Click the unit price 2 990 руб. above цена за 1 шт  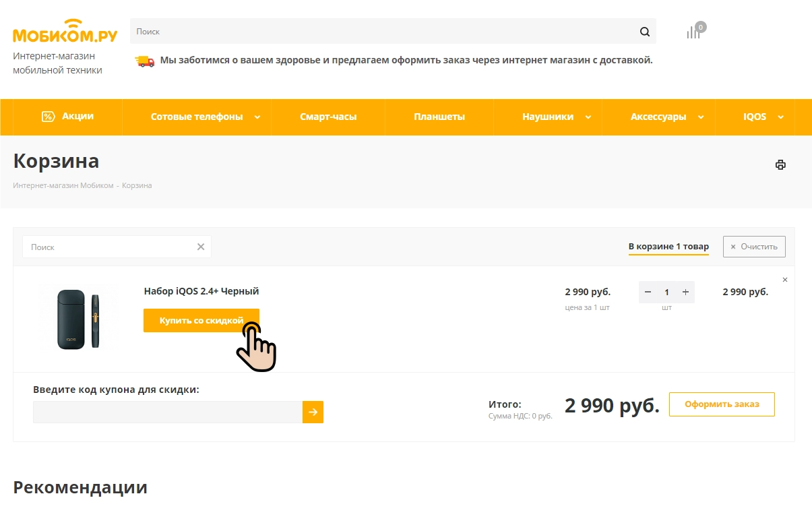(x=588, y=292)
